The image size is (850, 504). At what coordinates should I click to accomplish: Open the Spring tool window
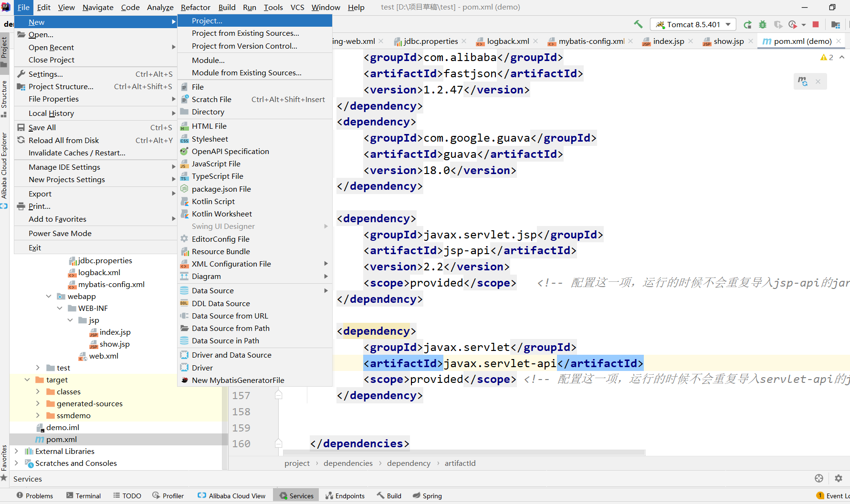(427, 496)
